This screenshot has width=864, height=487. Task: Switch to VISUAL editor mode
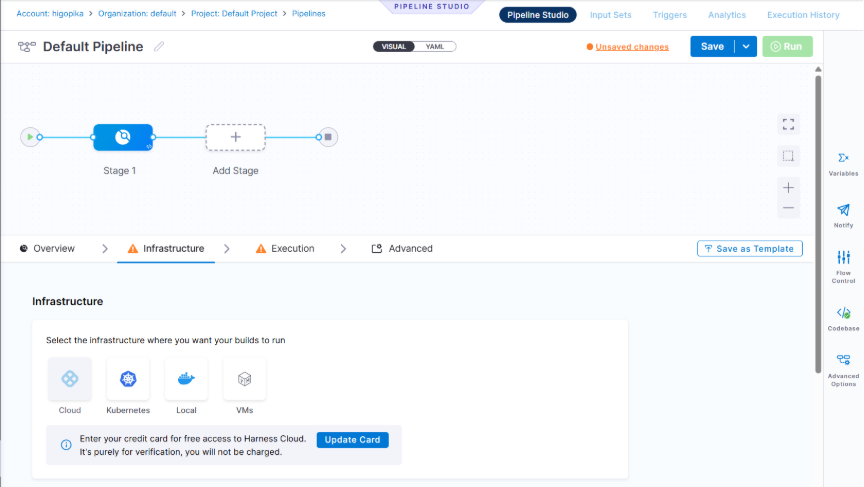393,47
